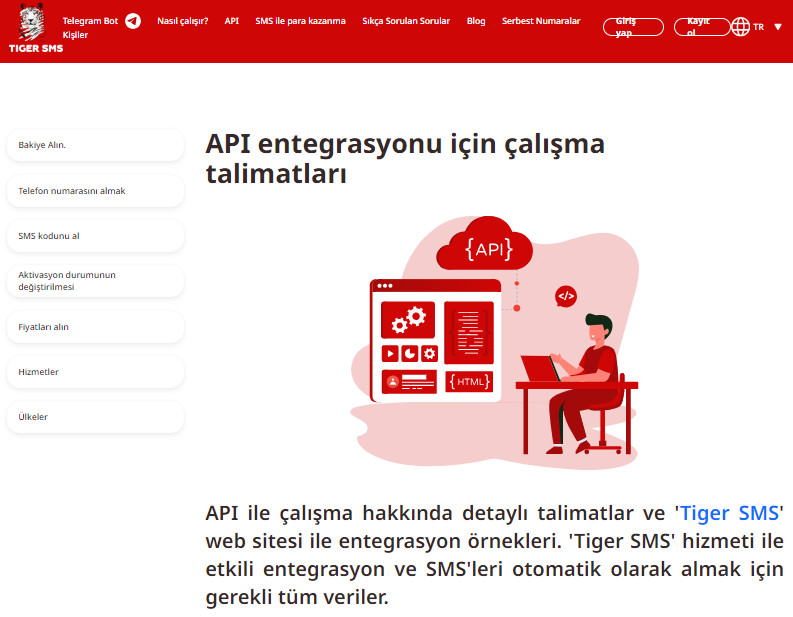Follow the blue Tiger SMS link
The height and width of the screenshot is (617, 793).
coord(729,513)
